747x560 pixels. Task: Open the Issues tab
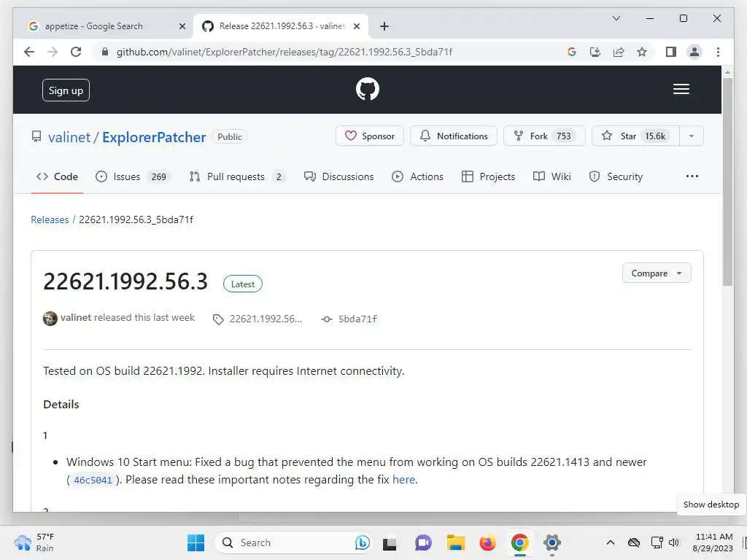133,176
